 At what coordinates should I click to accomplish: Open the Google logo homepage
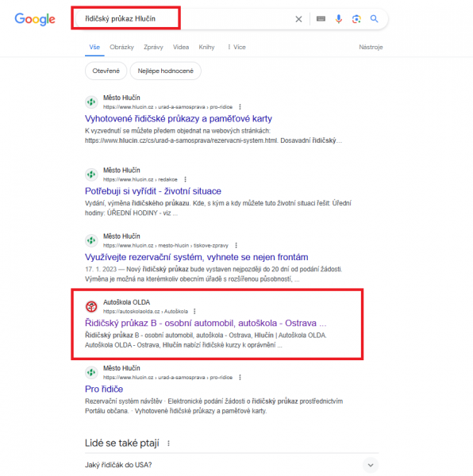(35, 19)
